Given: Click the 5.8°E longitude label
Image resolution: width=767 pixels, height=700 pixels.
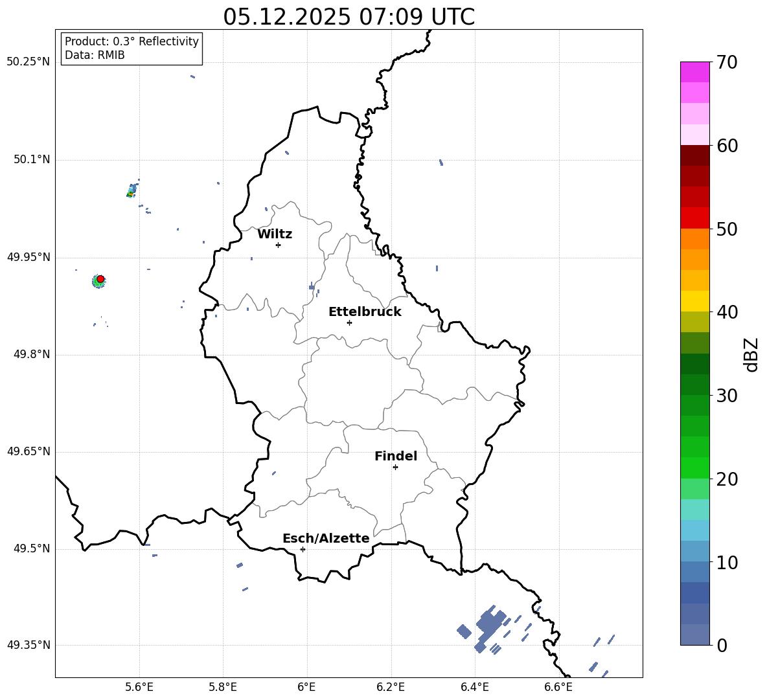Looking at the screenshot, I should (223, 688).
